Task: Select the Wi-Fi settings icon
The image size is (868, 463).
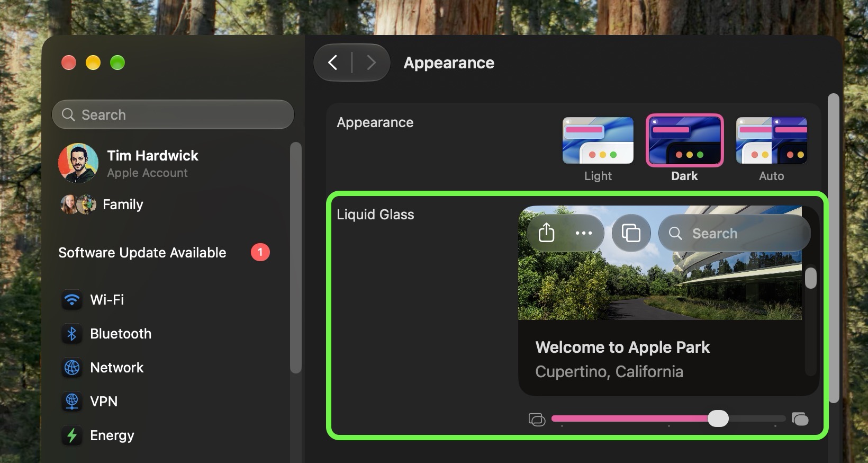Action: click(x=72, y=300)
